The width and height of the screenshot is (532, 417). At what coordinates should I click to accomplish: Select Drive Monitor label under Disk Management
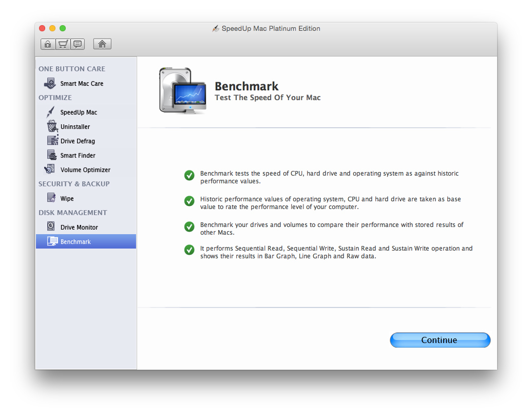(x=79, y=228)
